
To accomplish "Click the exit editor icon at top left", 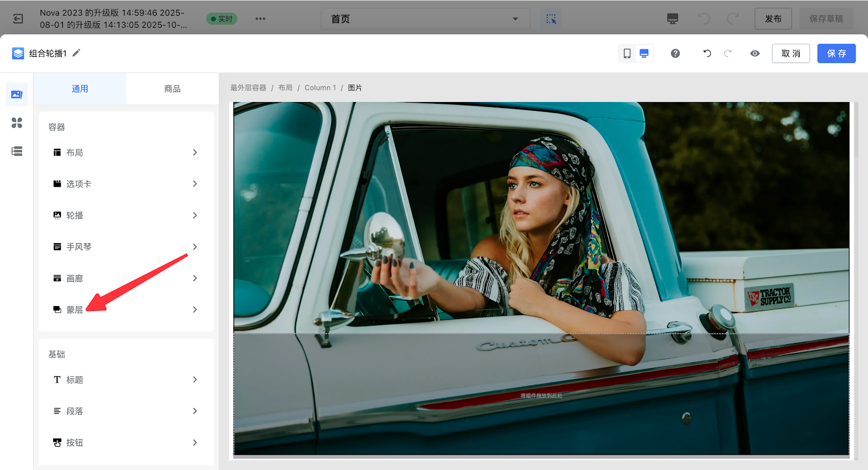I will point(18,19).
